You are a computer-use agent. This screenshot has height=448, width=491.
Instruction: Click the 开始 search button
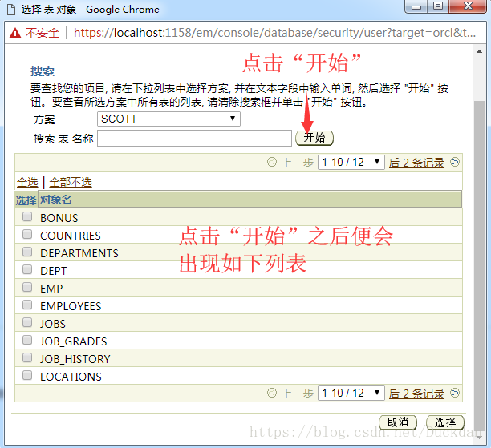pos(314,138)
